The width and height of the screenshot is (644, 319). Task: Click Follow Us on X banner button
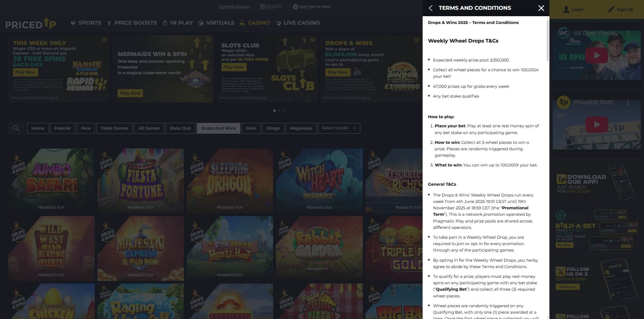(x=568, y=287)
